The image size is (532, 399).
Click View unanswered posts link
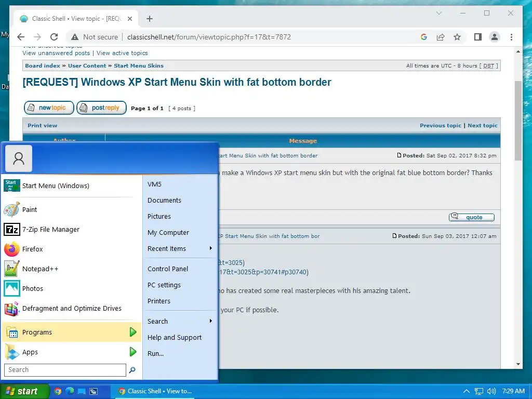pyautogui.click(x=56, y=53)
